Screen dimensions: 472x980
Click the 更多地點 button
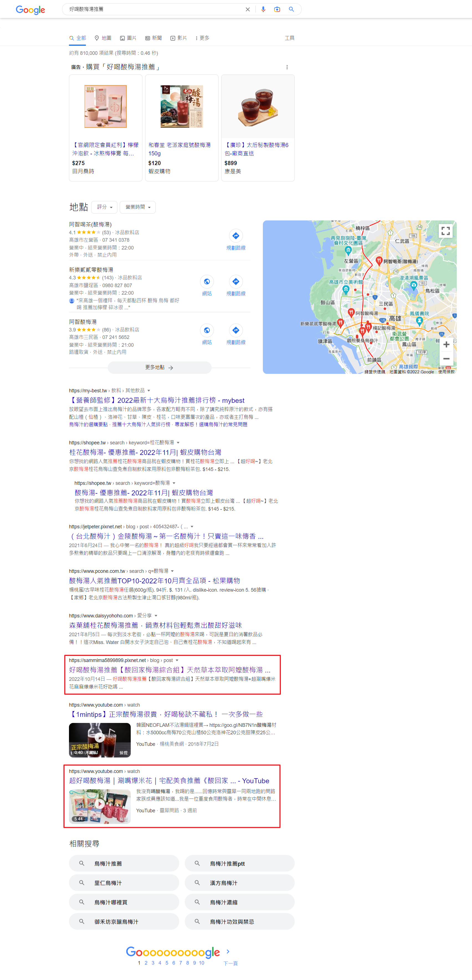(x=159, y=368)
